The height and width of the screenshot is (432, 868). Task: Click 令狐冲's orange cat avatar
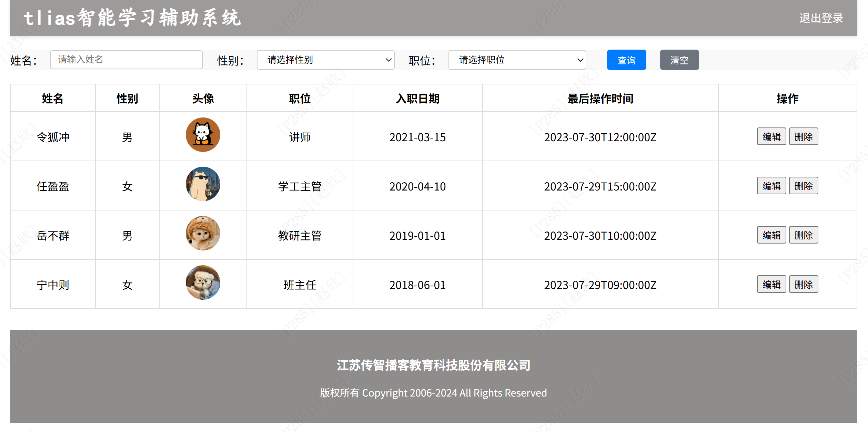[x=203, y=135]
